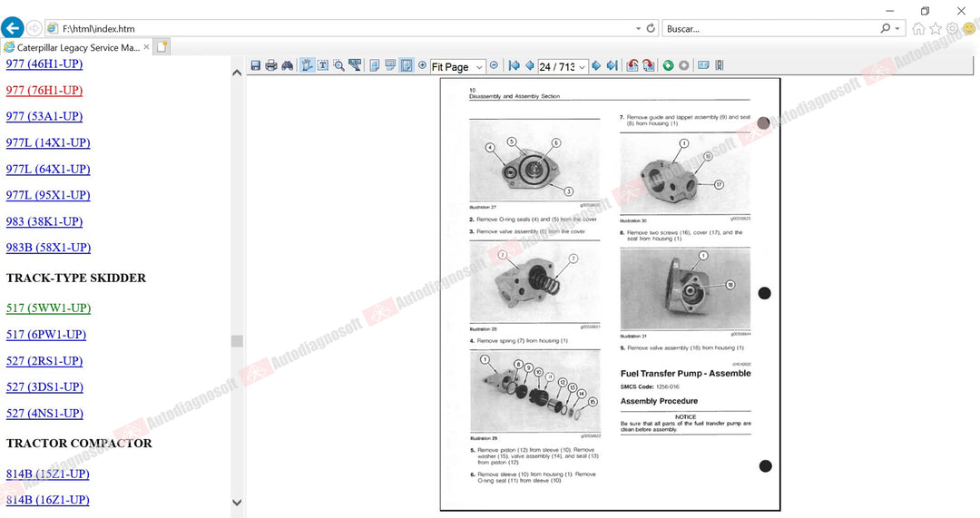This screenshot has height=518, width=980.
Task: Rotate the page counterclockwise
Action: [632, 65]
